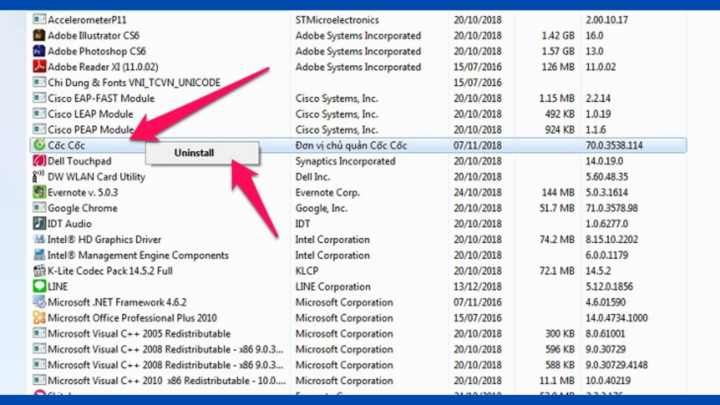Click publisher Synaptics Incorporated
Viewport: 720px width, 405px height.
point(345,161)
